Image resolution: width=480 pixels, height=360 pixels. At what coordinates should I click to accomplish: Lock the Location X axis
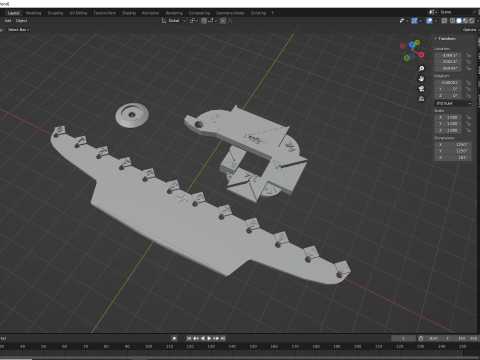468,55
